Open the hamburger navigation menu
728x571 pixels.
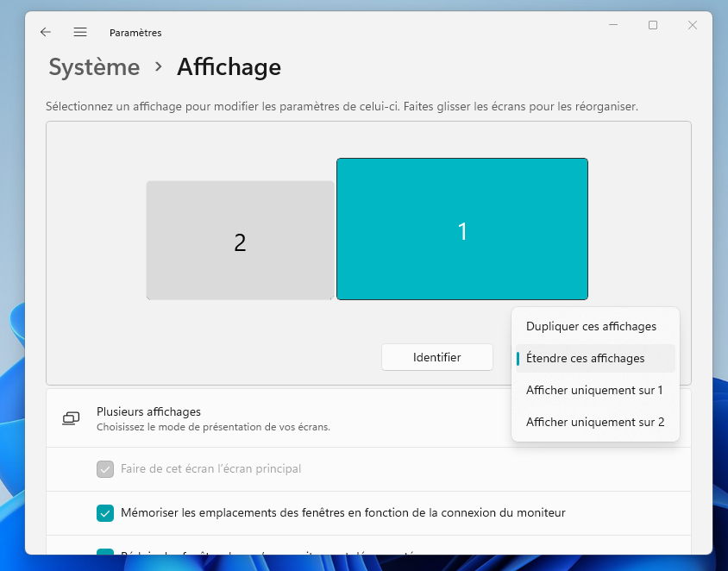(x=80, y=32)
